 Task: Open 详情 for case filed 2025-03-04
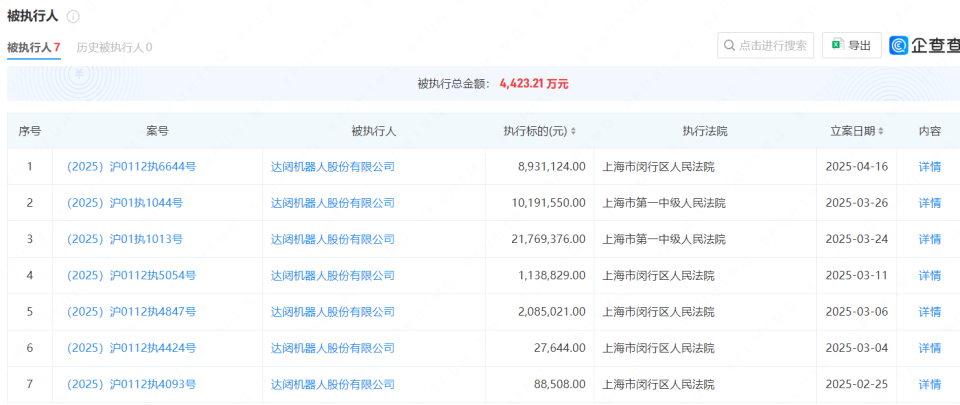(929, 348)
